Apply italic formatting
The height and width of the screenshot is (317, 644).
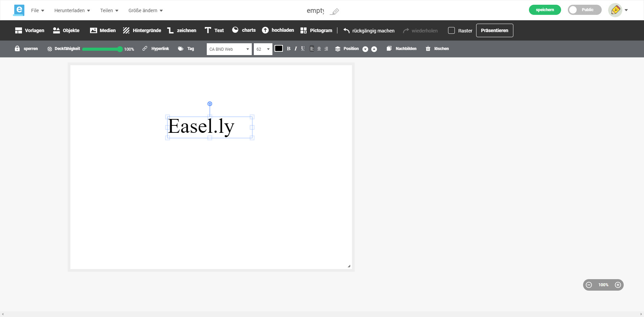[295, 49]
